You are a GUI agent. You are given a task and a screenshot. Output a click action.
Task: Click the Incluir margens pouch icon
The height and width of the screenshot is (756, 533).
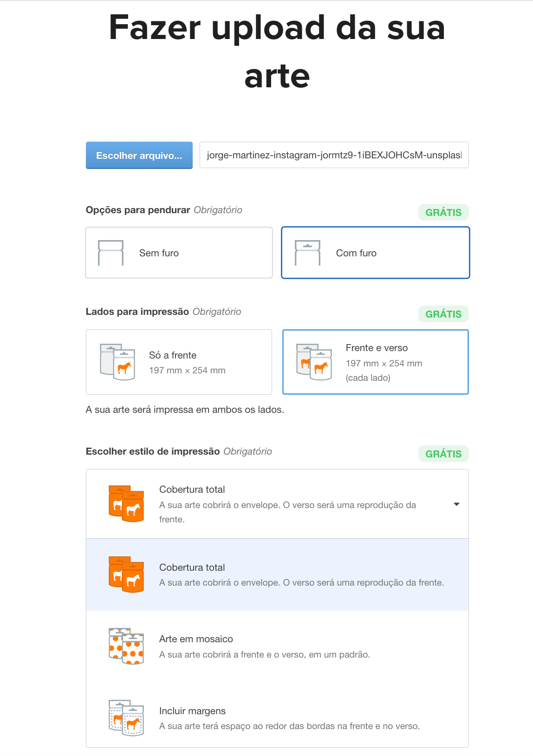tap(126, 718)
